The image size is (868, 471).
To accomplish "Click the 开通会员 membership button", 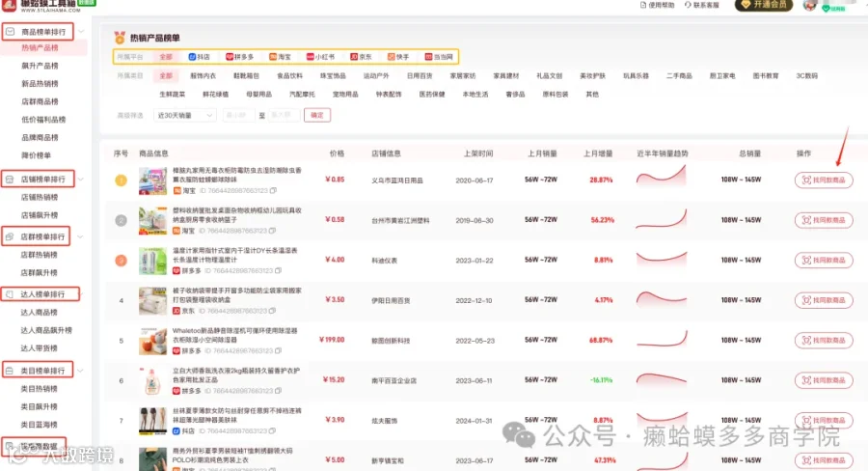I will [764, 5].
